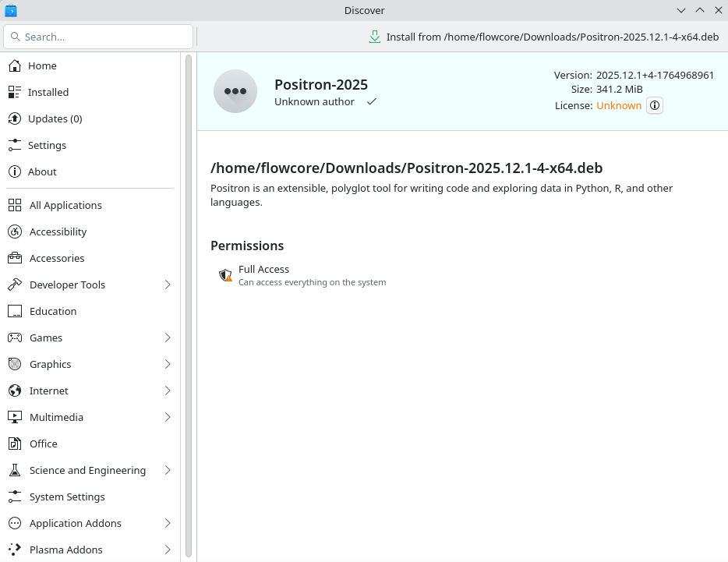Image resolution: width=728 pixels, height=562 pixels.
Task: Click the sidebar vertical scrollbar
Action: coord(189,304)
